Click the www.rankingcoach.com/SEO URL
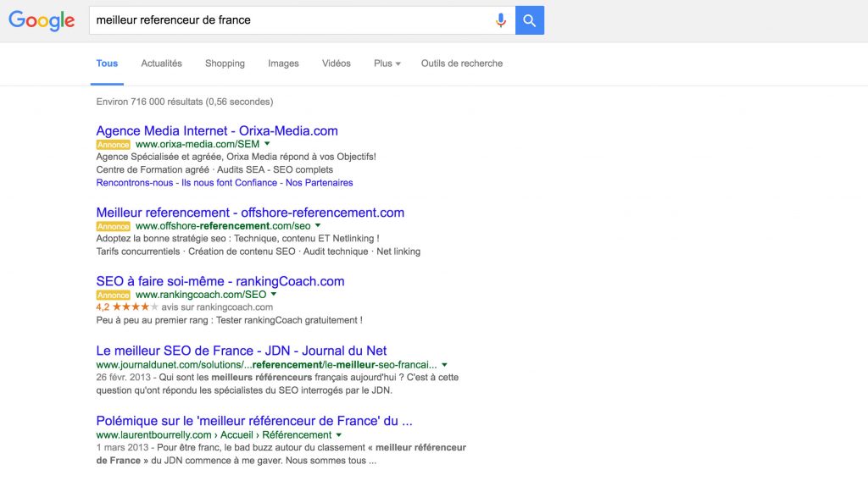Image resolution: width=868 pixels, height=481 pixels. pyautogui.click(x=201, y=295)
